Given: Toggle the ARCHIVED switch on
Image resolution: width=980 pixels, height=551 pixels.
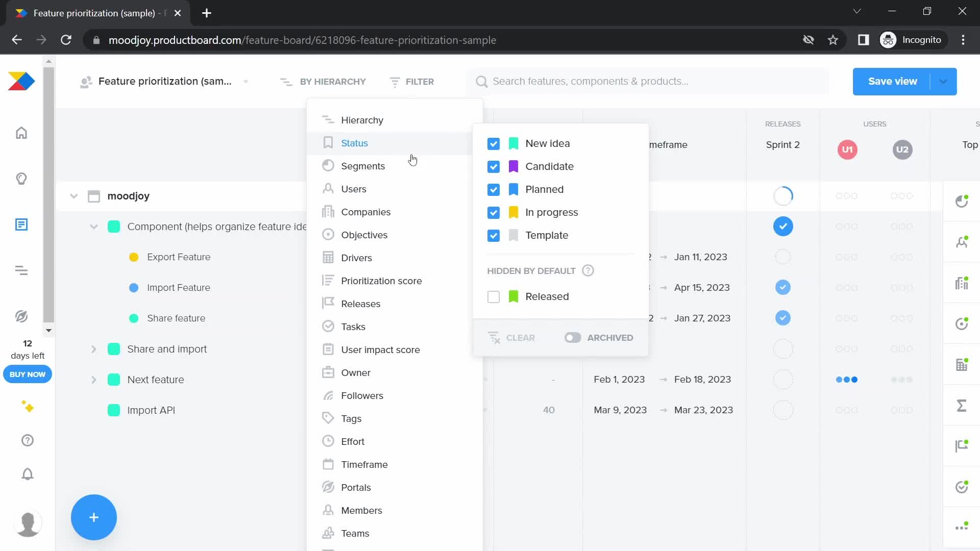Looking at the screenshot, I should click(x=572, y=337).
